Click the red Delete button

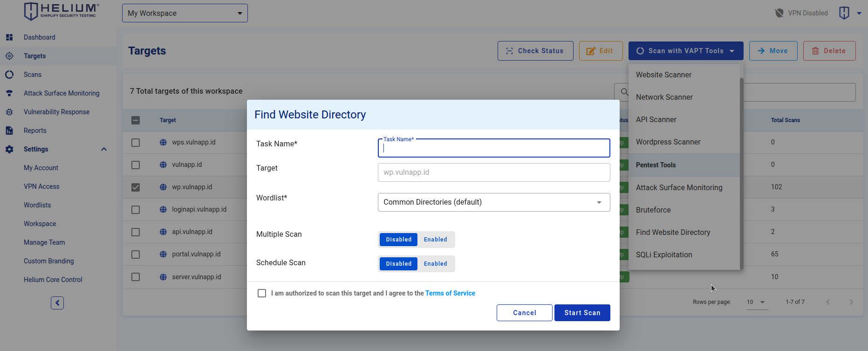[x=829, y=51]
